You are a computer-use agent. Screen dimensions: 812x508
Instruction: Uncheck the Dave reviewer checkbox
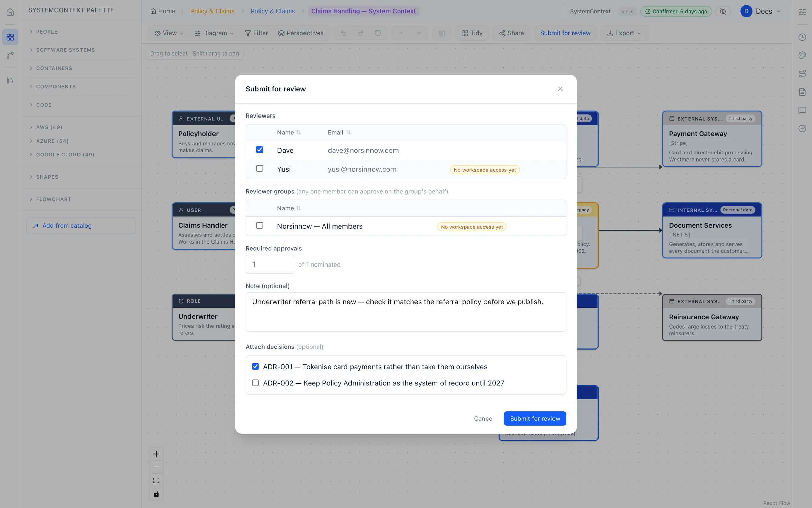(260, 150)
